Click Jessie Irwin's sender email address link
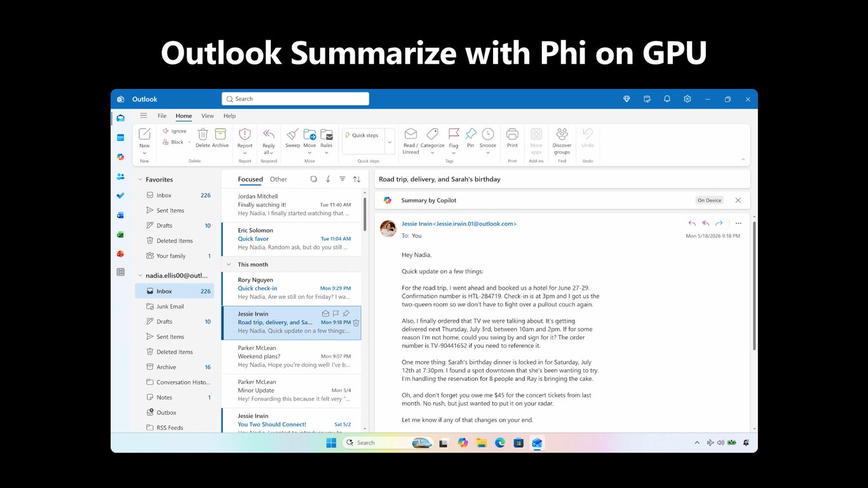 pyautogui.click(x=459, y=224)
